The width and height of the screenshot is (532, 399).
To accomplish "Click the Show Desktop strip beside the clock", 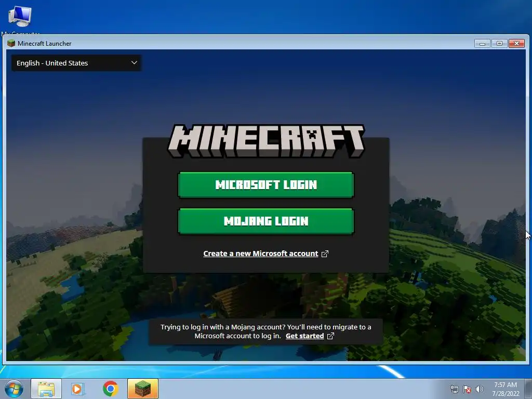I will coord(528,389).
